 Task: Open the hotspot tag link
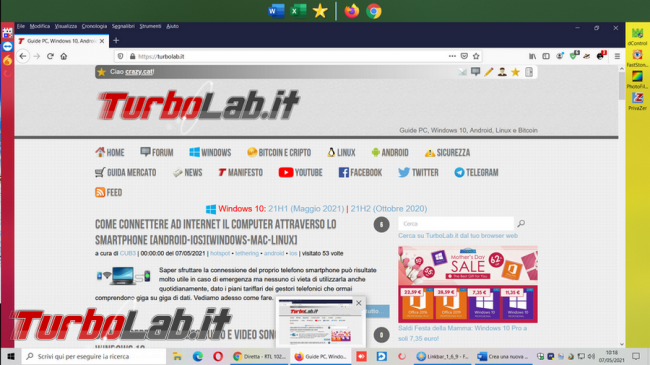point(220,253)
